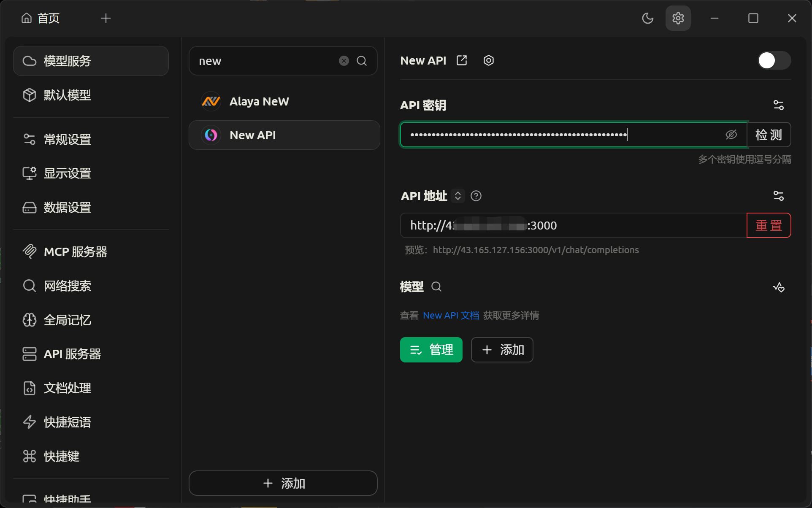Screen dimensions: 812x508
Task: Open a new tab with the plus icon
Action: [x=106, y=18]
